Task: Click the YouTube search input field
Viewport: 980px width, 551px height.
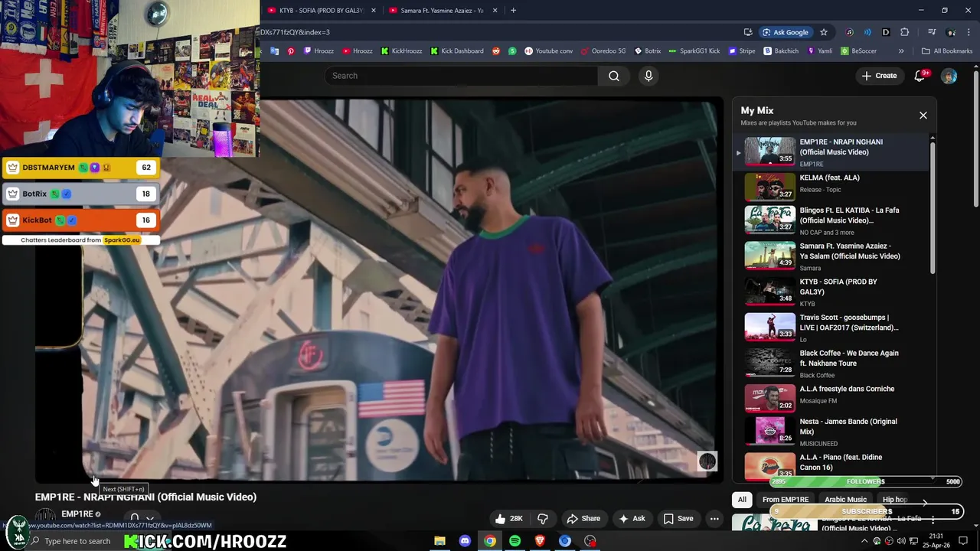Action: point(461,76)
